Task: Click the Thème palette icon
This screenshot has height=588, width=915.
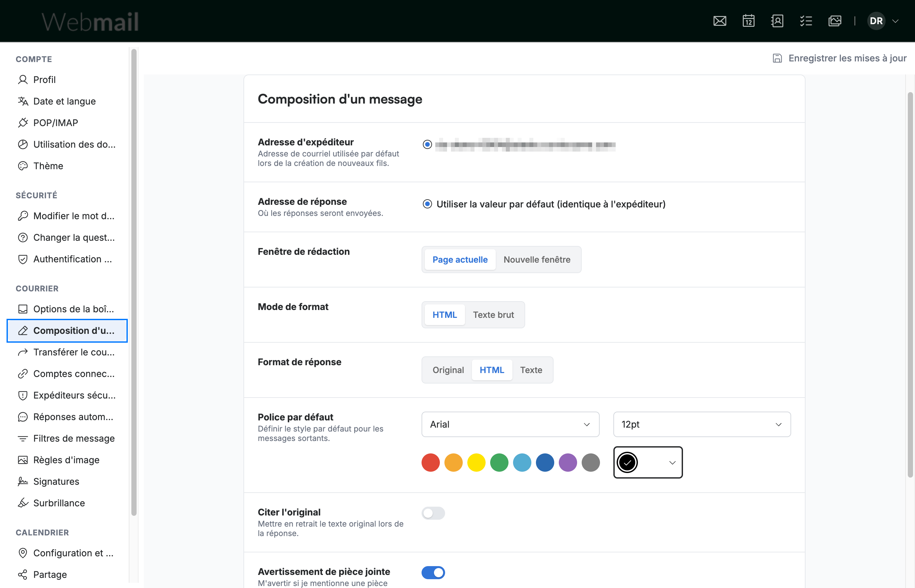Action: point(23,166)
